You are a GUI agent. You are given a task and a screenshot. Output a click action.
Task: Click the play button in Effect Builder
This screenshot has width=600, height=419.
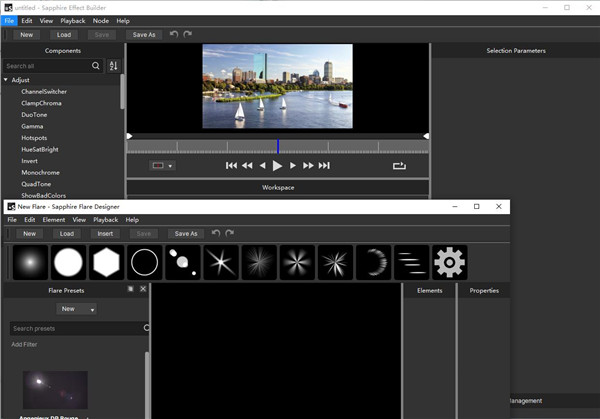pyautogui.click(x=277, y=165)
